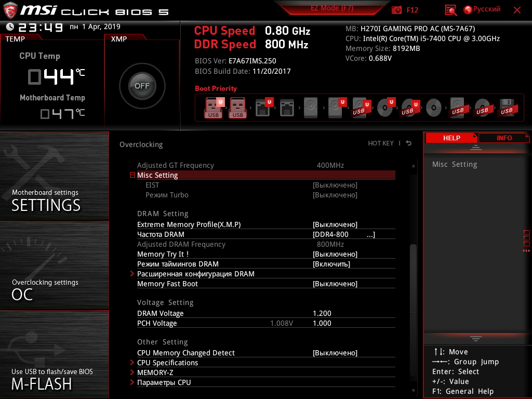532x399 pixels.
Task: Select the non-UEFI USB key boot device
Action: coord(238,108)
